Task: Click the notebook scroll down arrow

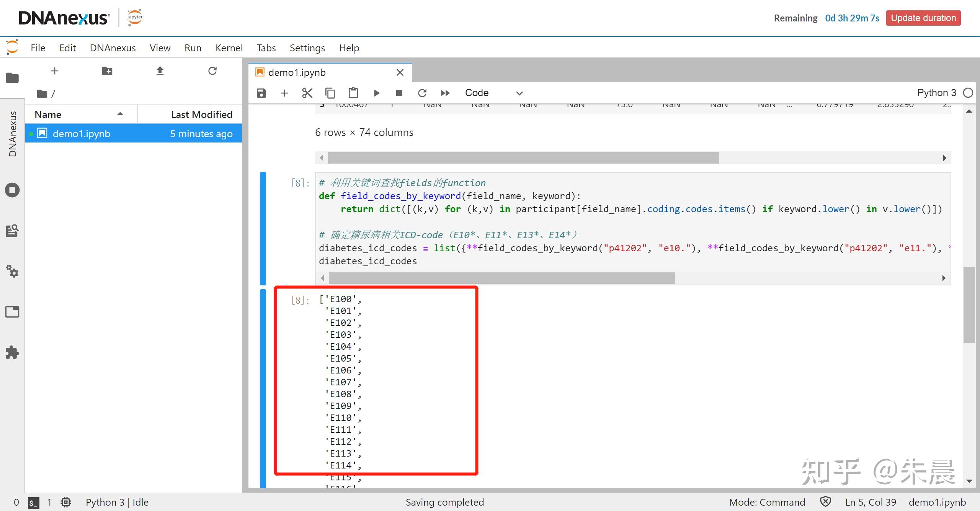Action: [969, 481]
